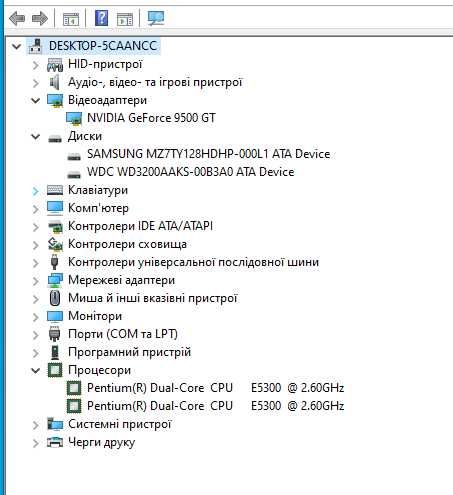The width and height of the screenshot is (453, 495).
Task: Select the Порти (COM та LPT) item
Action: click(x=123, y=334)
